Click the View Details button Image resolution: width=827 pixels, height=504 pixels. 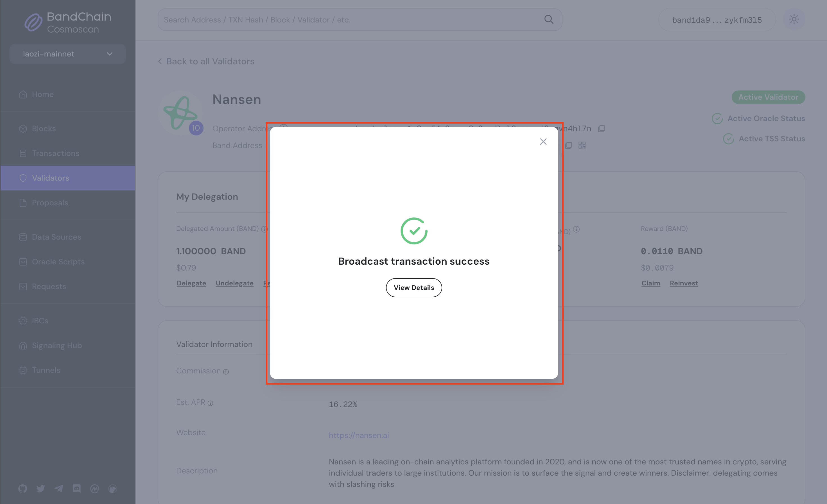tap(414, 287)
